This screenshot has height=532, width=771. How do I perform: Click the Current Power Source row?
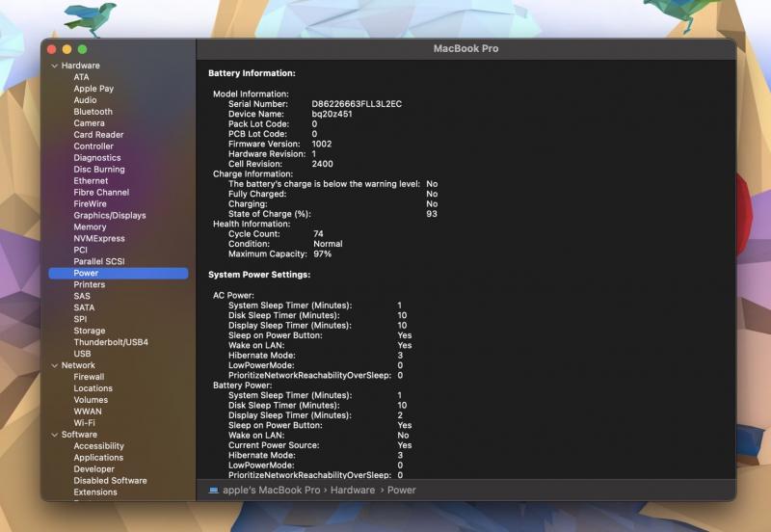click(320, 445)
